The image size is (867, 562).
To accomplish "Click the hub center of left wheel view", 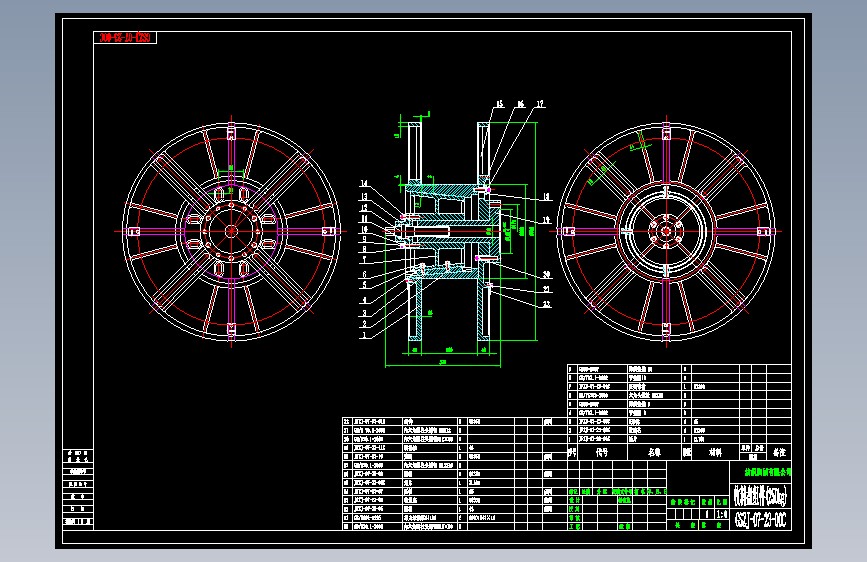I will (231, 231).
